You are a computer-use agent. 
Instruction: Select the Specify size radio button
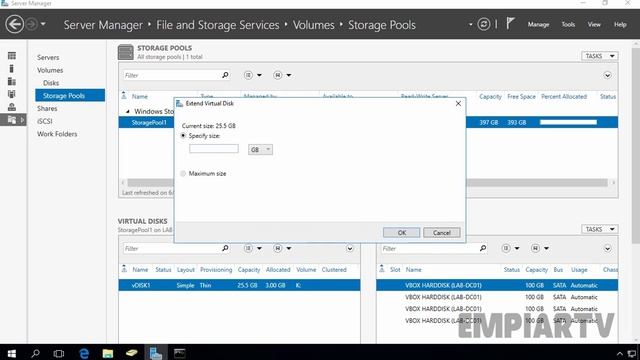tap(183, 136)
